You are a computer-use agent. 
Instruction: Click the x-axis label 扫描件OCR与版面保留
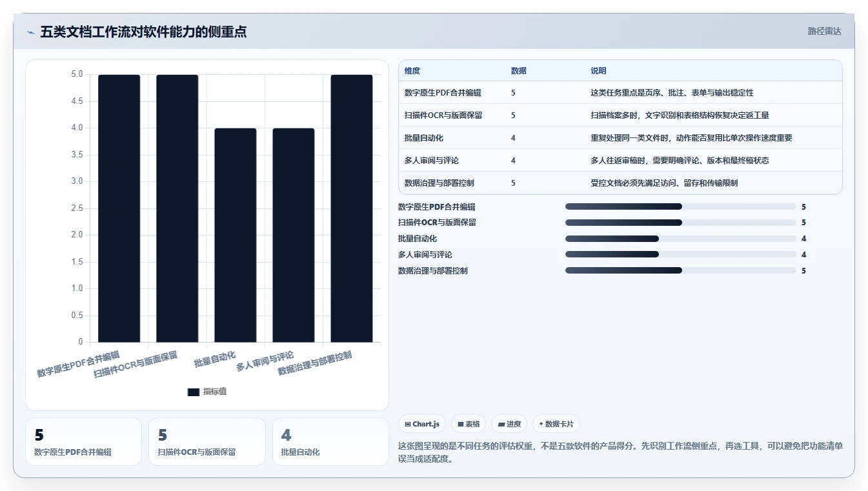136,365
